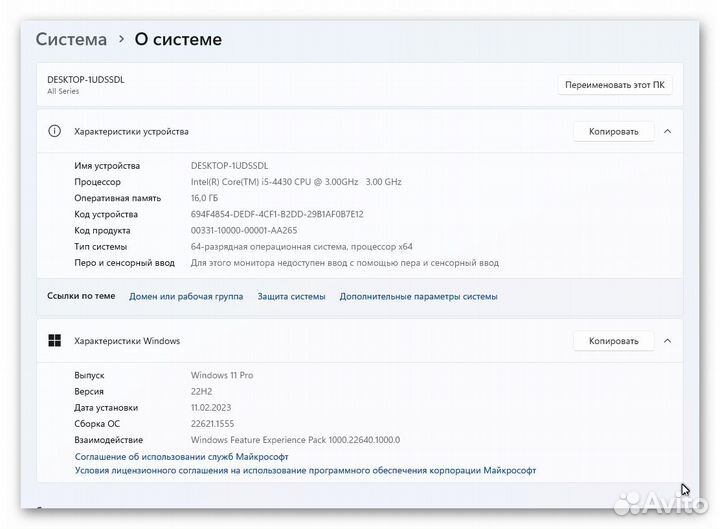Select the 64-разрядная операционная система value

tap(302, 247)
